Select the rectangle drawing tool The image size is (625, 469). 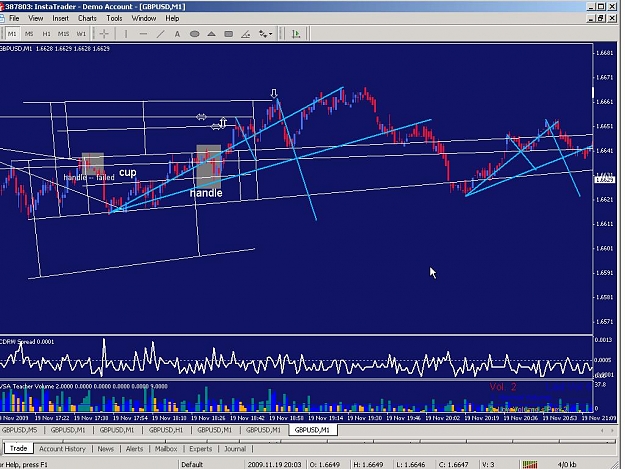coord(228,34)
